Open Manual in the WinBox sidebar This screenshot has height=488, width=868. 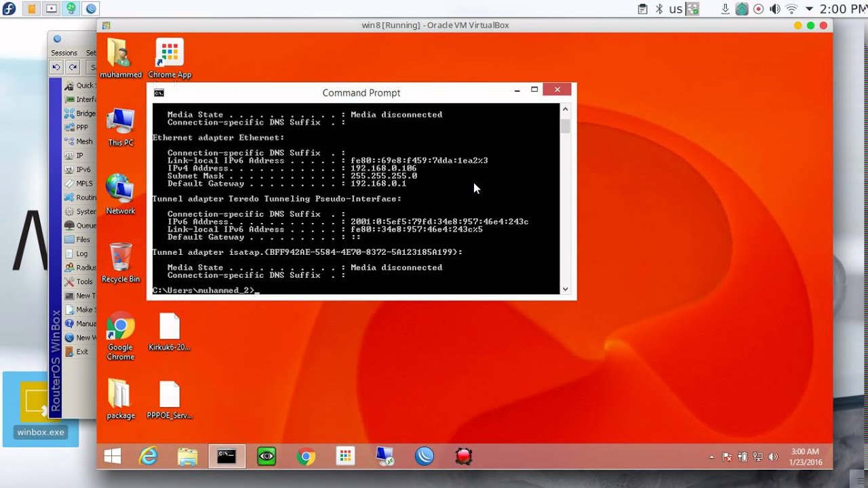tap(80, 323)
